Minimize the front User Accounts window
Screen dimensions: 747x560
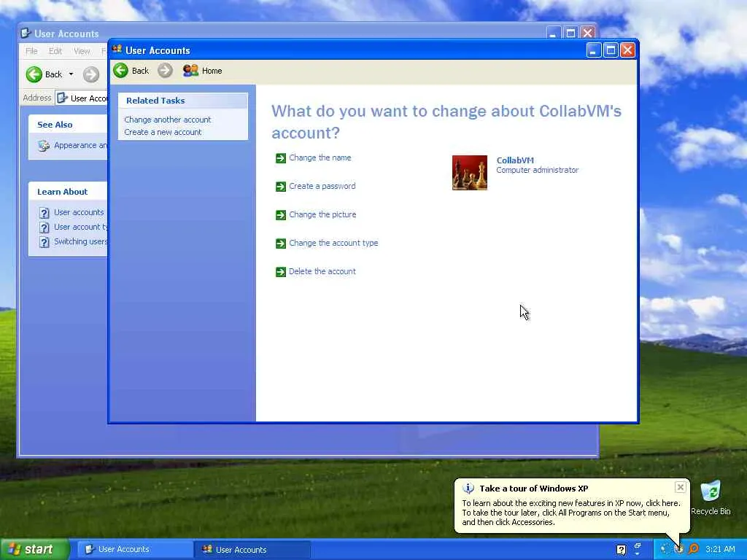click(593, 50)
